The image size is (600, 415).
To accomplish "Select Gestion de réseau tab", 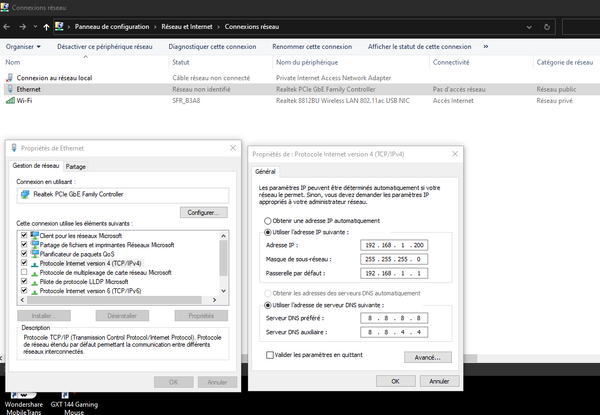I will (x=36, y=166).
